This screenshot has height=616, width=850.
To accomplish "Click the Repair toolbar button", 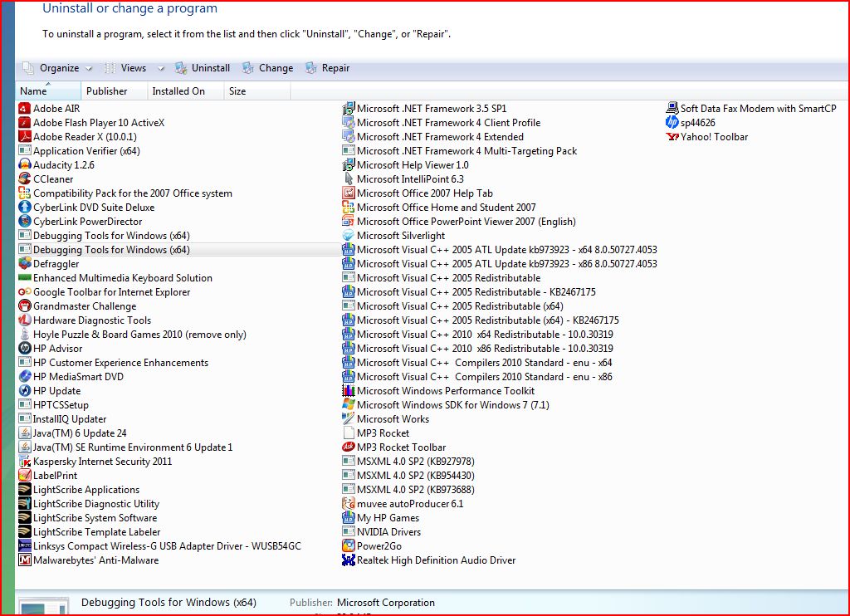I will point(327,68).
